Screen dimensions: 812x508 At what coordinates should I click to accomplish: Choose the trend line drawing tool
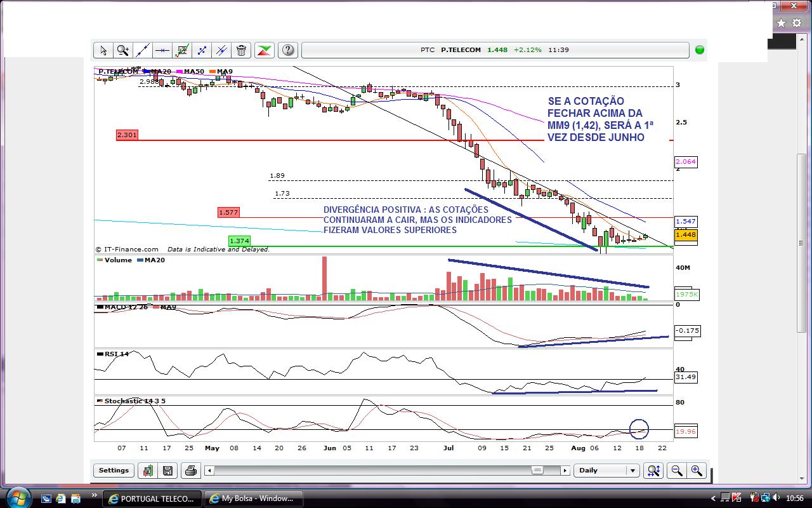click(142, 50)
